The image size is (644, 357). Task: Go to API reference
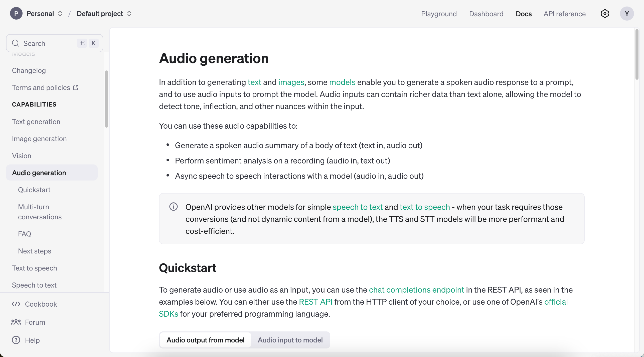click(564, 14)
